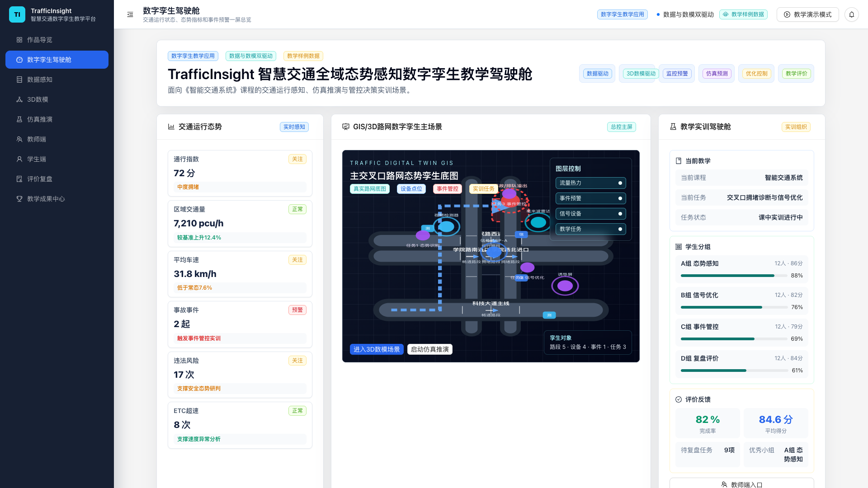Click the 仿真预测 tag in header card
The width and height of the screenshot is (868, 488).
pos(717,74)
